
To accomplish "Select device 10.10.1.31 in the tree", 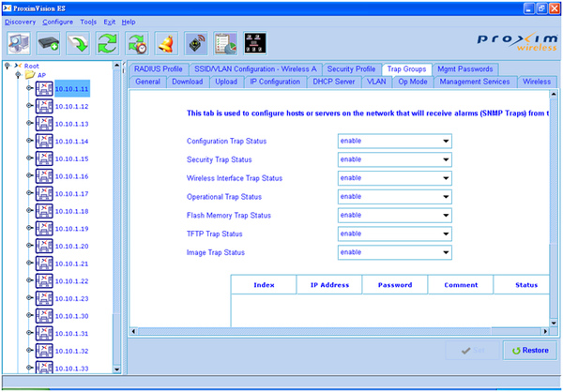I will coord(72,334).
